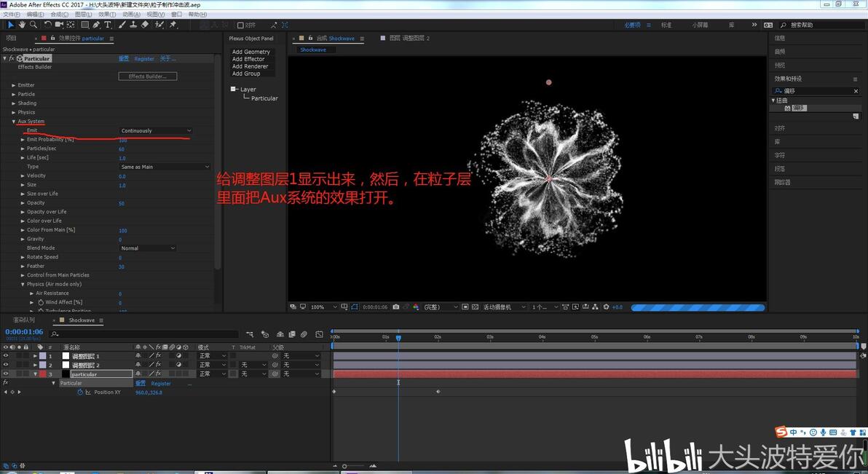Click Add Renderer in Plexus panel

point(250,66)
